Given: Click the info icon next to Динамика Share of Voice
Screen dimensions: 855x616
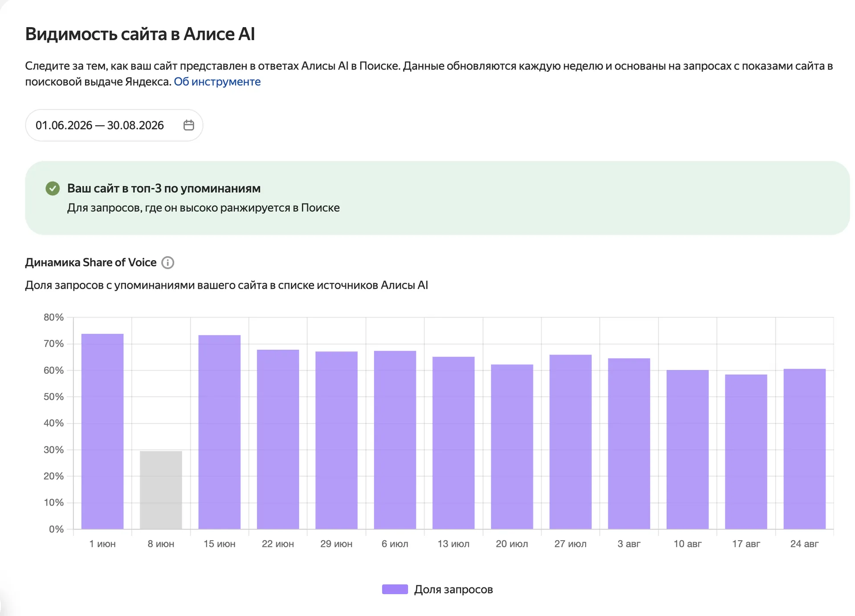Looking at the screenshot, I should click(167, 263).
